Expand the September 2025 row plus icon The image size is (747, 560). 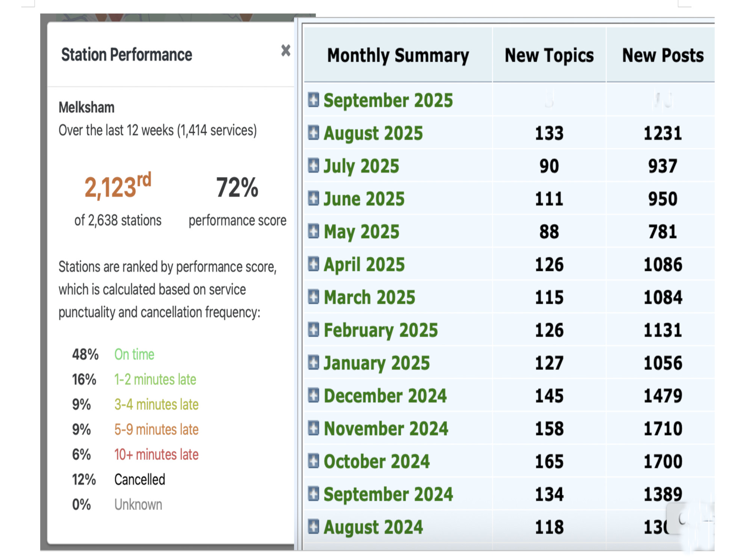tap(313, 100)
